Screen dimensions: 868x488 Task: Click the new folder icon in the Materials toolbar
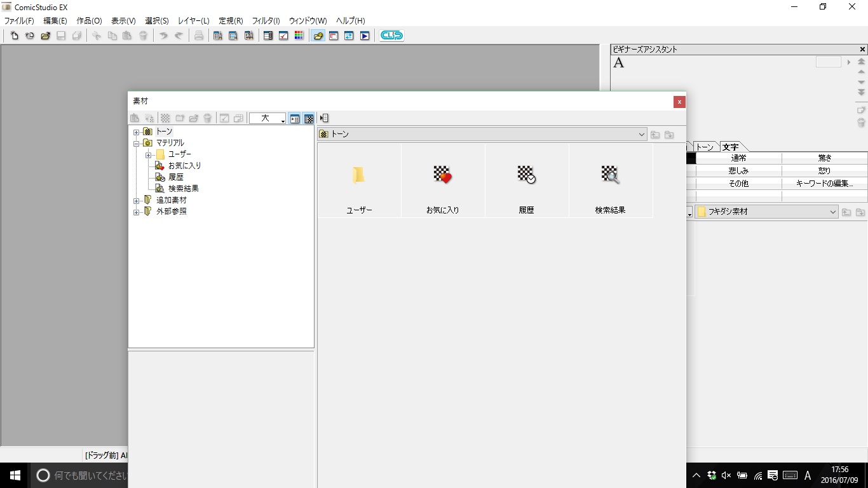click(180, 118)
